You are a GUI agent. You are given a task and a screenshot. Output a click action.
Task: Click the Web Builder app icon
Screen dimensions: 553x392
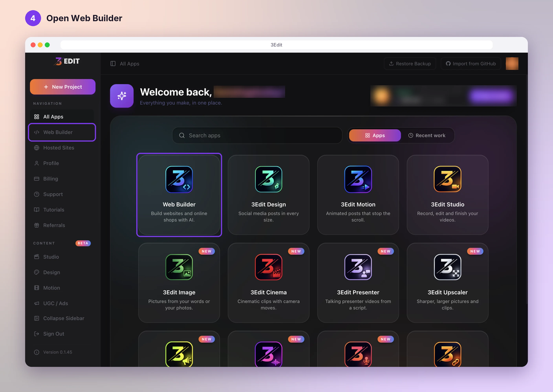point(179,179)
